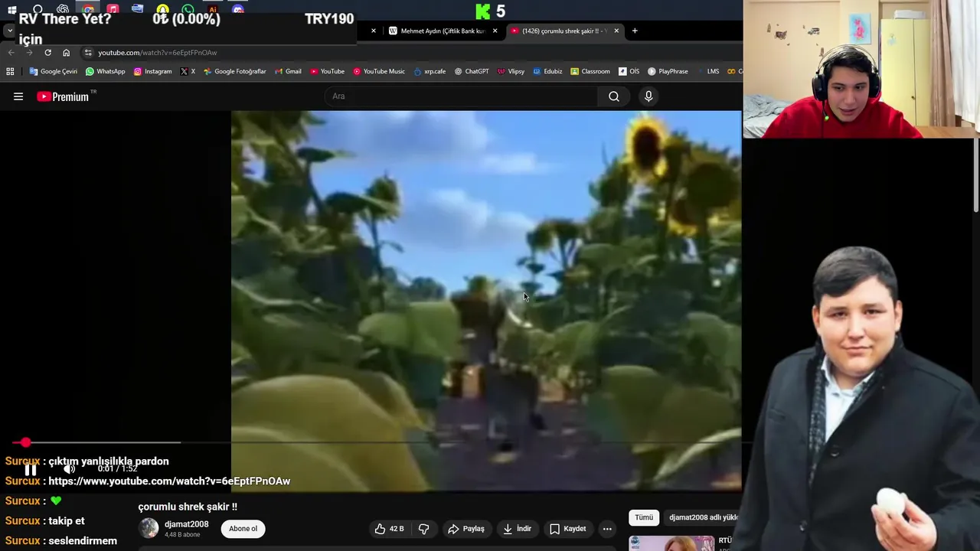Open the Classroom bookmark
This screenshot has height=551, width=980.
click(590, 71)
